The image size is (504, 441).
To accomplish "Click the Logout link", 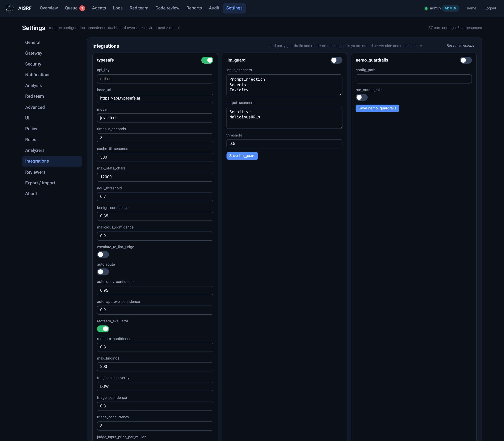I will pyautogui.click(x=490, y=8).
